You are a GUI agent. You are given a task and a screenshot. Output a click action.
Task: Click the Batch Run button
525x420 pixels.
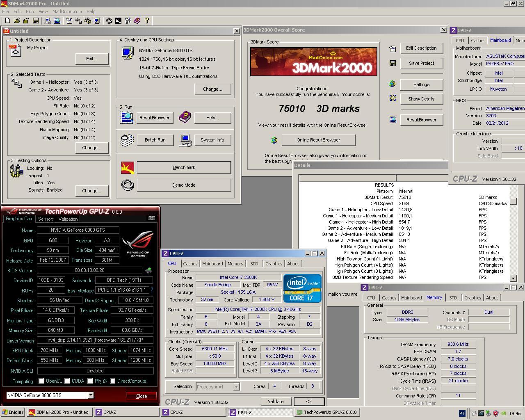tap(155, 140)
